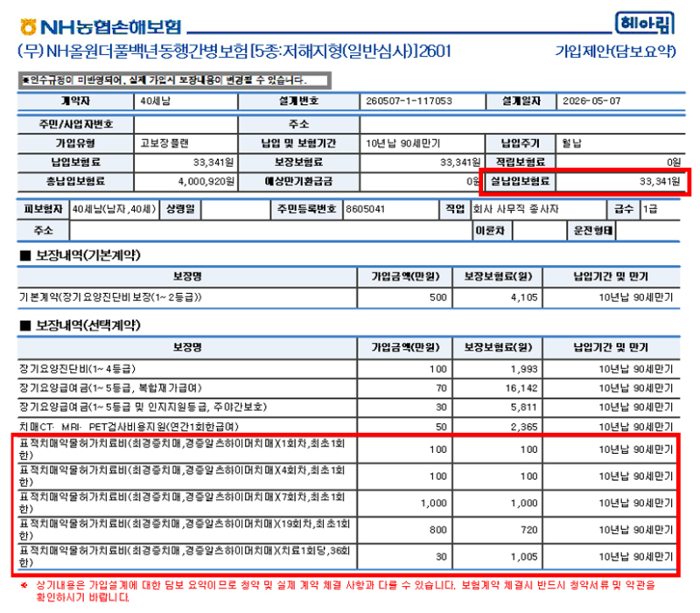Click the 주민등록번호 value 8605041
This screenshot has width=700, height=613.
point(365,209)
